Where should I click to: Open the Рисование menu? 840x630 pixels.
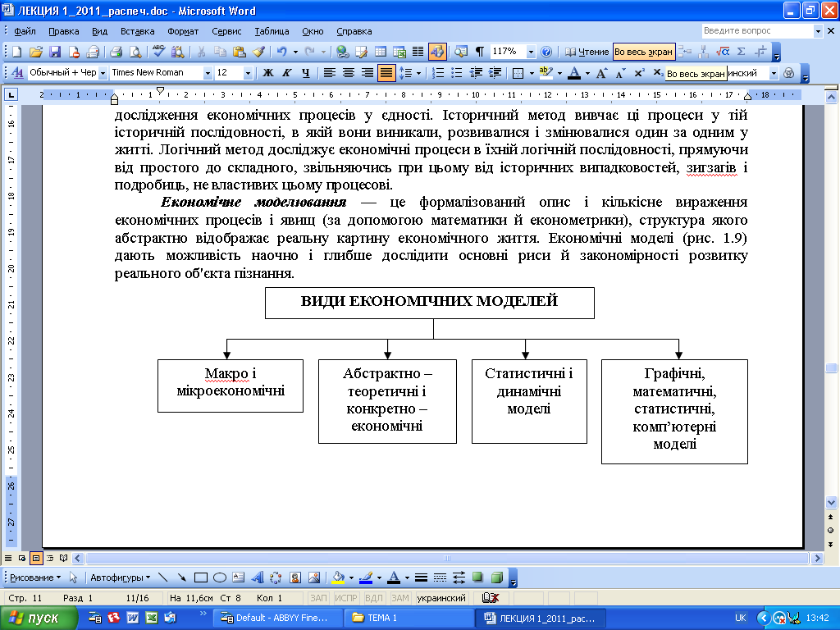coord(35,577)
